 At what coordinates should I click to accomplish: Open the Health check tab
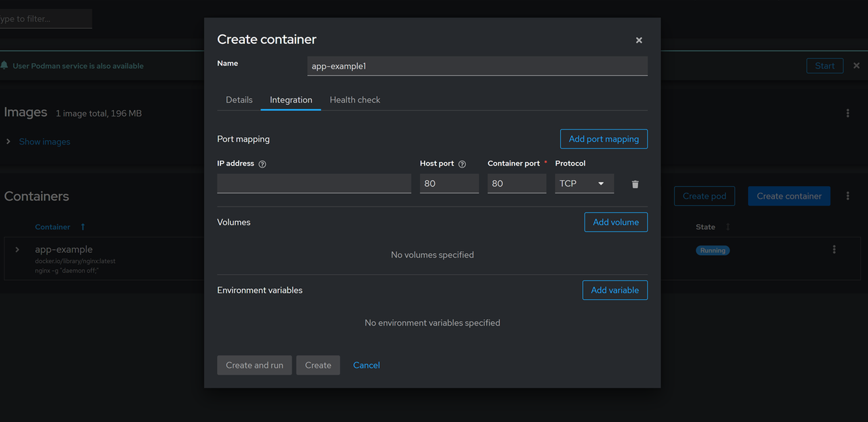(355, 100)
